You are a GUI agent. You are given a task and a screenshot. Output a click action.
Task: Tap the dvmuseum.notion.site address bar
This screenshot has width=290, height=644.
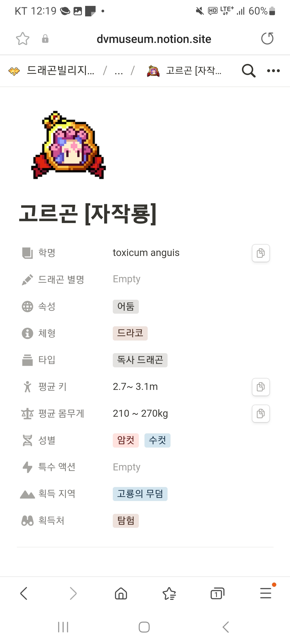[154, 39]
